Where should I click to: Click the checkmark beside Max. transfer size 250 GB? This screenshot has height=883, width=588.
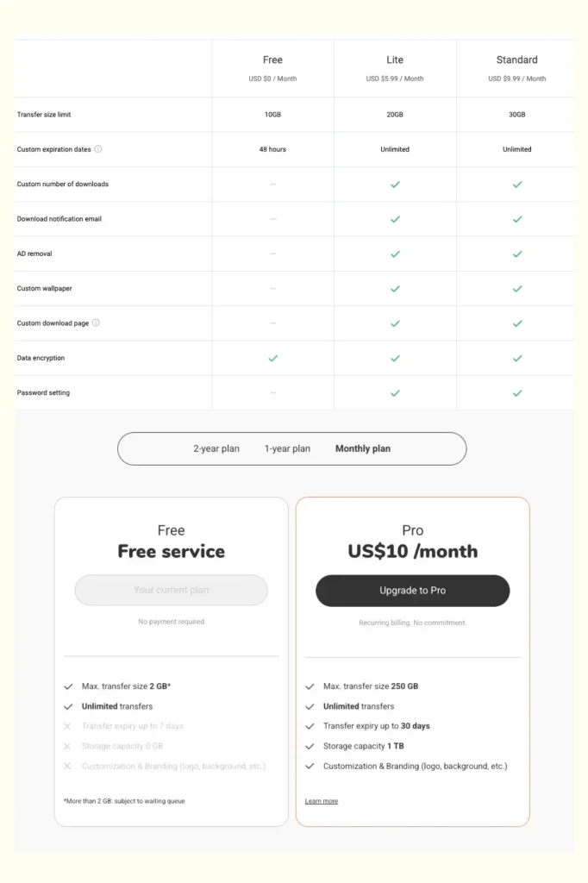[310, 686]
